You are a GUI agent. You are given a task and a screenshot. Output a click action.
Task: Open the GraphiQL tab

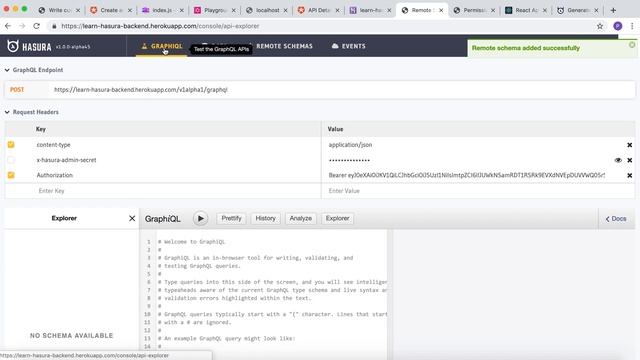click(162, 46)
